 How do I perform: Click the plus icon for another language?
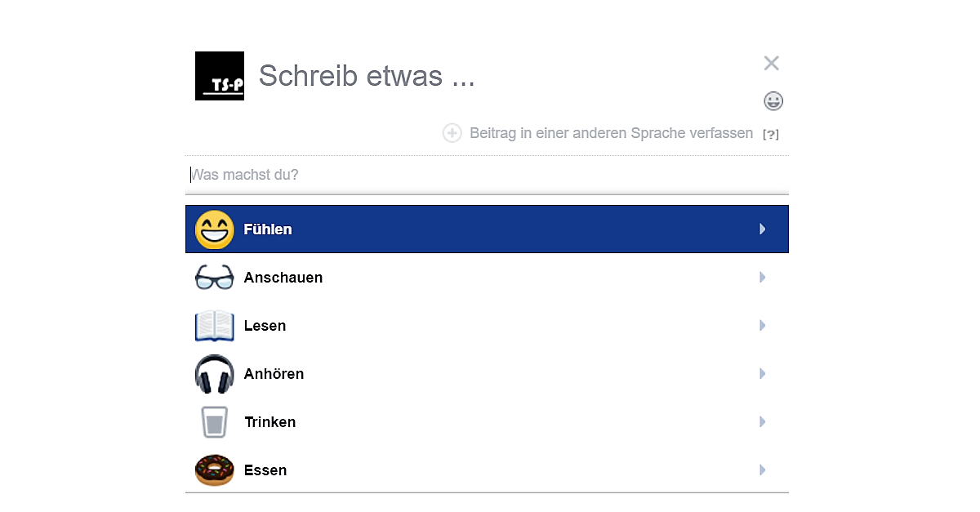click(452, 133)
